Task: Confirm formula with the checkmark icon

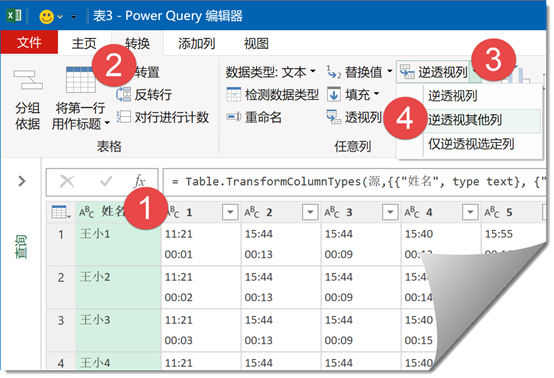Action: pyautogui.click(x=106, y=182)
